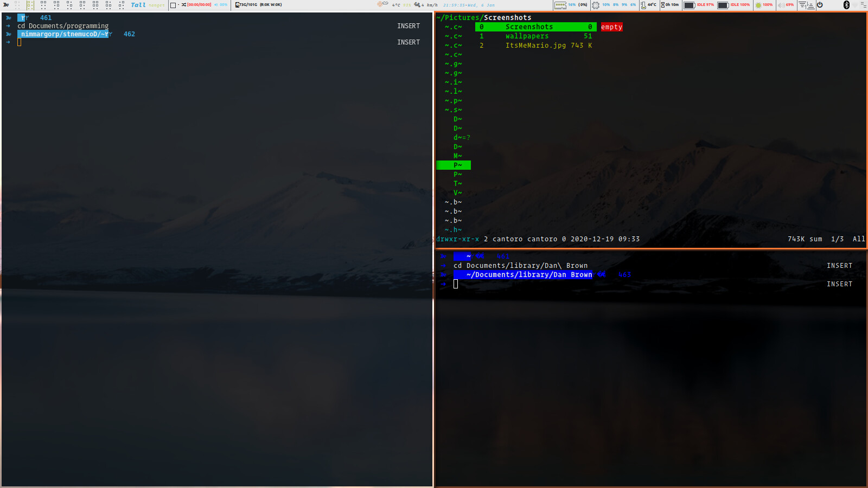Screen dimensions: 868x488
Task: Select the M~ entry in ranger's left column
Action: point(458,156)
